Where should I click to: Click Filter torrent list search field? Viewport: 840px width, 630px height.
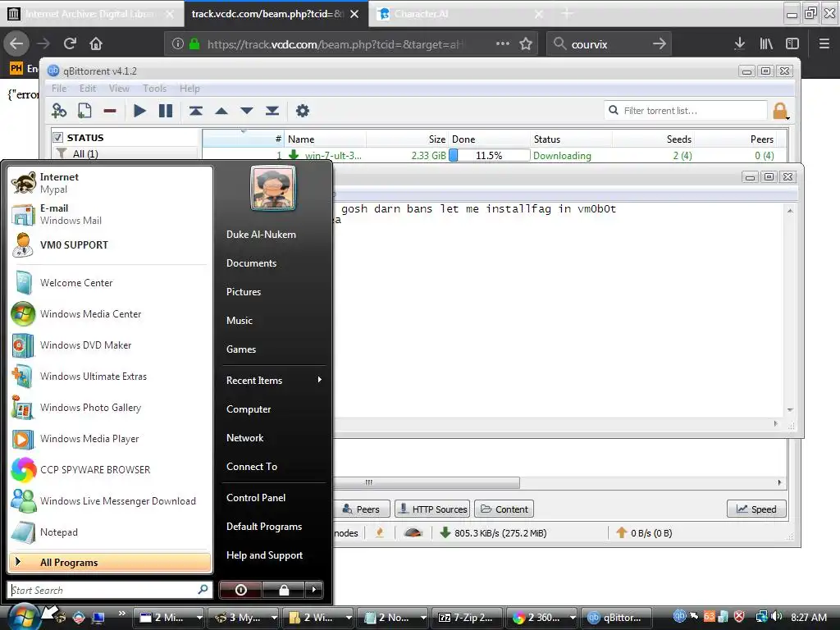686,111
